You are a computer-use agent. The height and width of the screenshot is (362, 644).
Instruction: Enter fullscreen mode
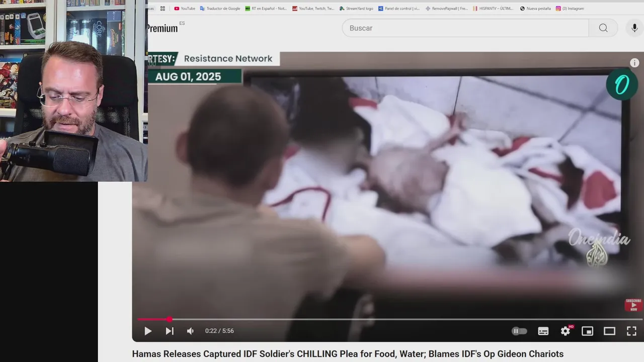631,331
